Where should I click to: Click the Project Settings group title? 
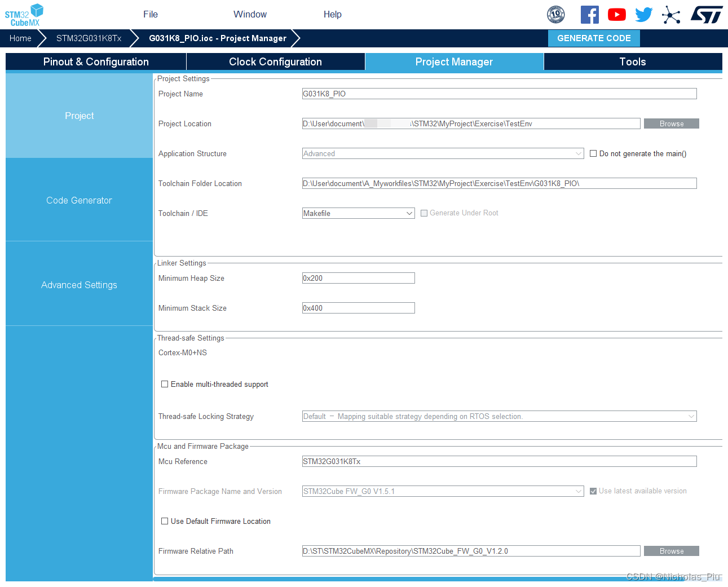[183, 78]
